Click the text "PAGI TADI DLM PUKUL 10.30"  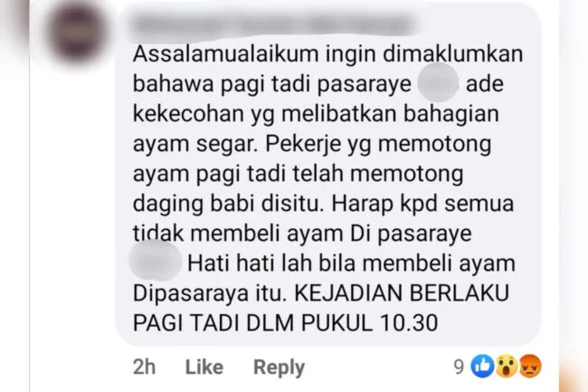[285, 322]
